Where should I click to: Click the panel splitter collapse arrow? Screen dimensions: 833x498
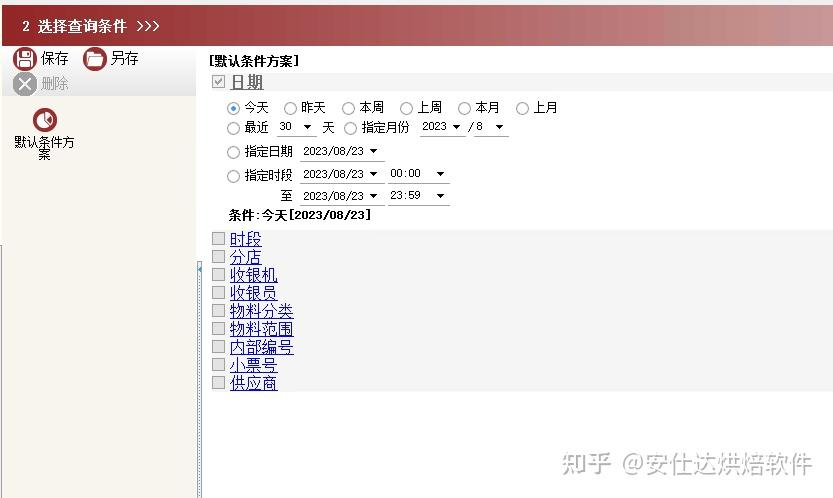click(200, 269)
